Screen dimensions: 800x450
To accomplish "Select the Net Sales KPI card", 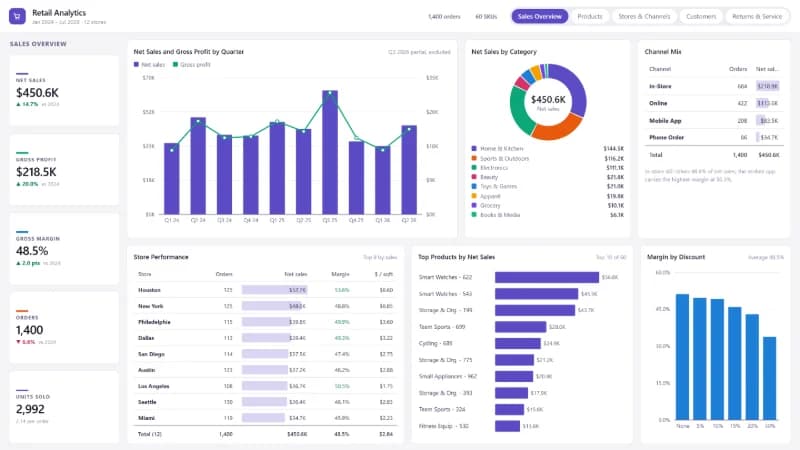I will pos(64,91).
